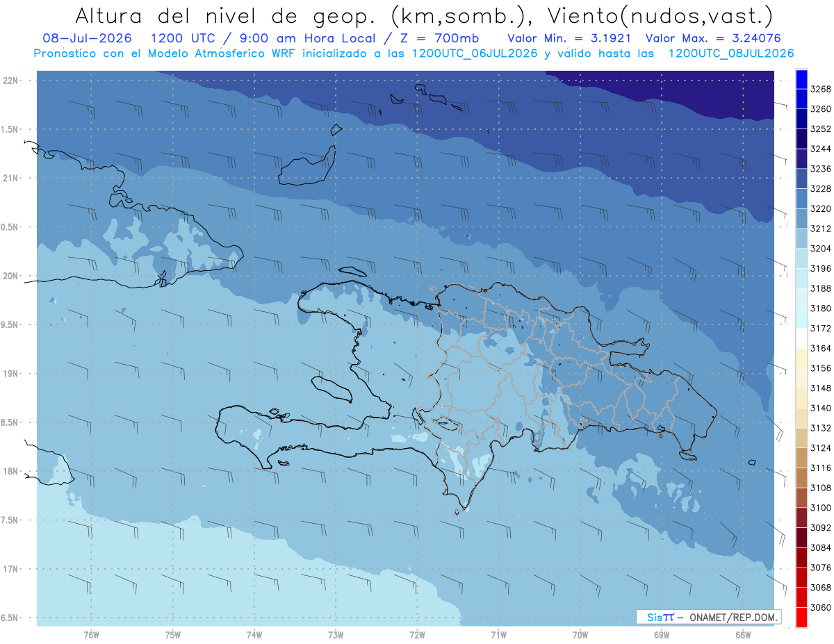Click the 68W longitude axis label
Image resolution: width=834 pixels, height=644 pixels.
[x=743, y=634]
